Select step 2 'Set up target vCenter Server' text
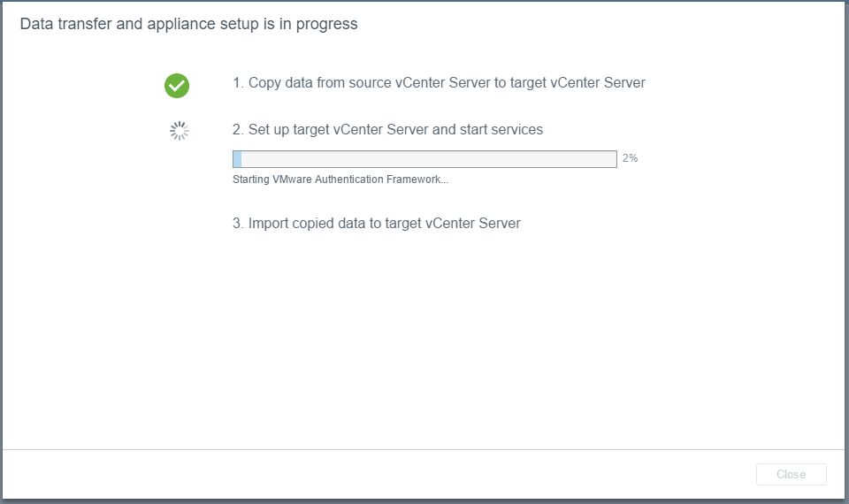The image size is (849, 504). tap(387, 129)
